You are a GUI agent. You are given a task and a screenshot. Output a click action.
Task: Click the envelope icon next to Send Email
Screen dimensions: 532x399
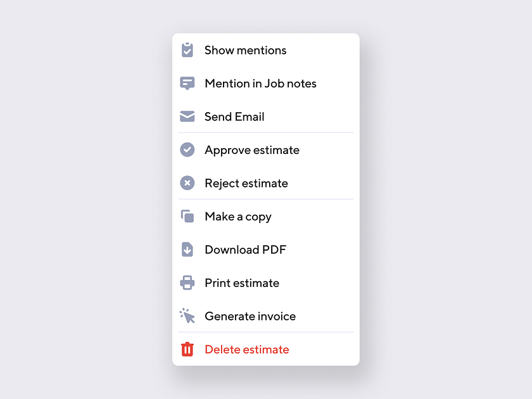187,117
